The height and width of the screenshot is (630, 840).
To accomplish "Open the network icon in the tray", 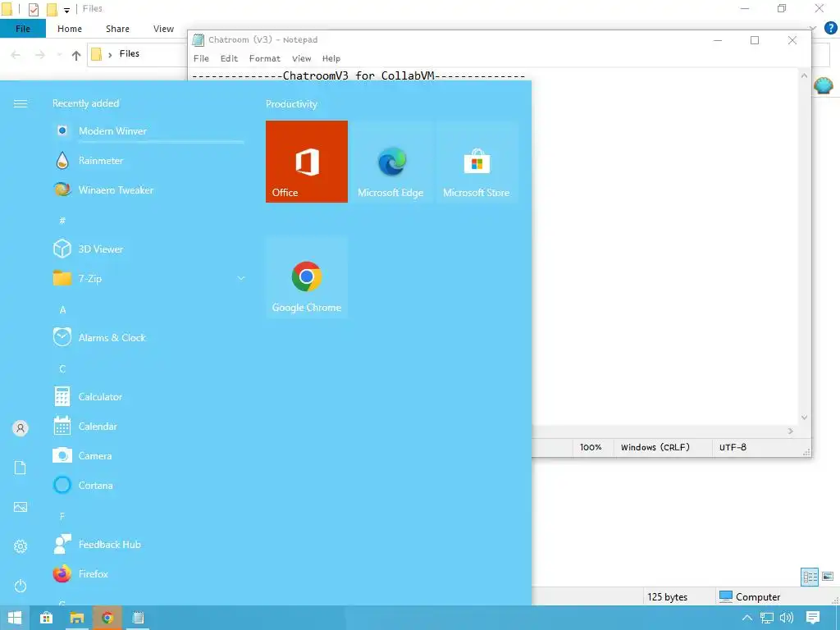I will (x=767, y=618).
